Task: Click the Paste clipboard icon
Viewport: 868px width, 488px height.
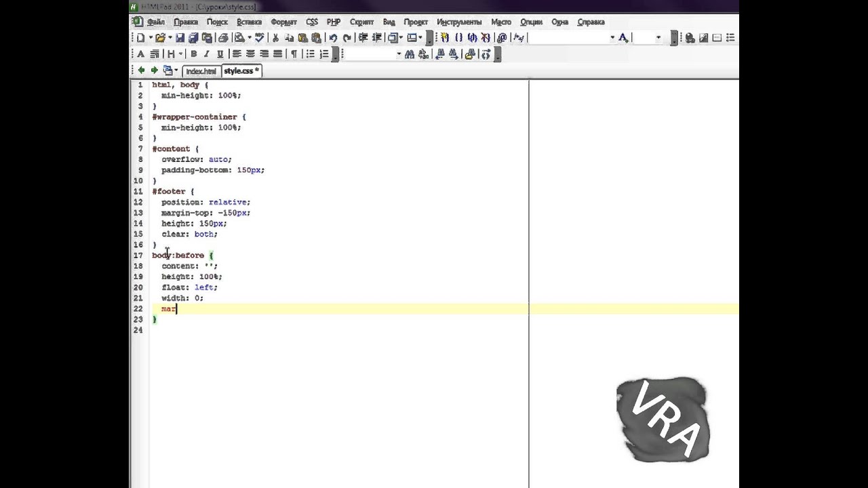Action: click(302, 38)
